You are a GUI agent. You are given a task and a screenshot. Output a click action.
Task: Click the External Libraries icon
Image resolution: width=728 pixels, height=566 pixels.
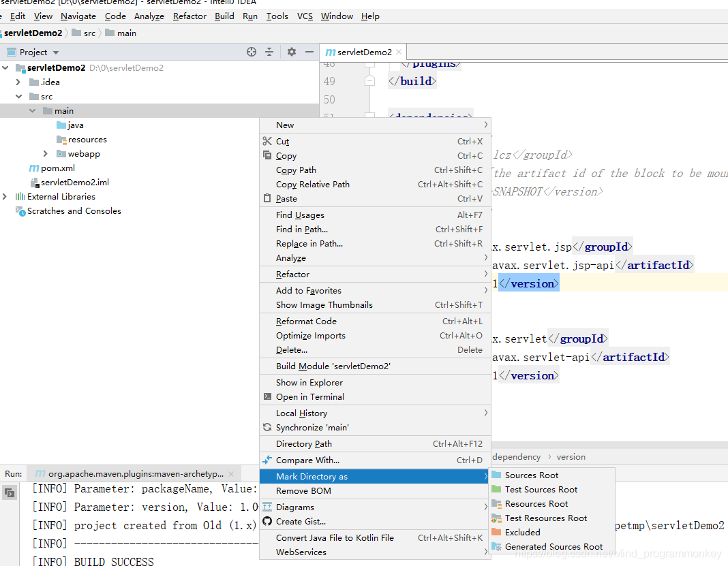[x=20, y=196]
